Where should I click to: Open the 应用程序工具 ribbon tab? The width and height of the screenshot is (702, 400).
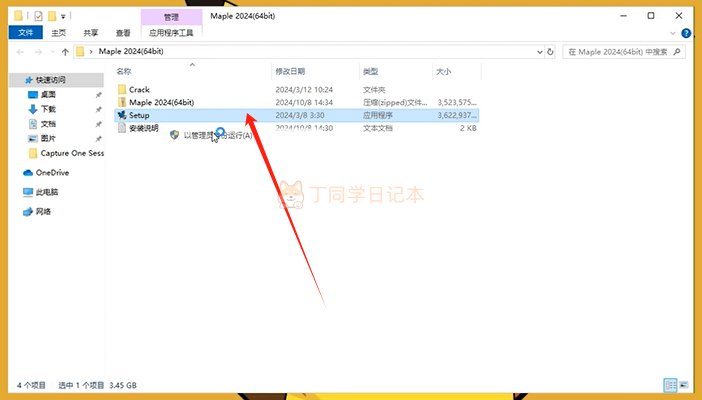[171, 33]
